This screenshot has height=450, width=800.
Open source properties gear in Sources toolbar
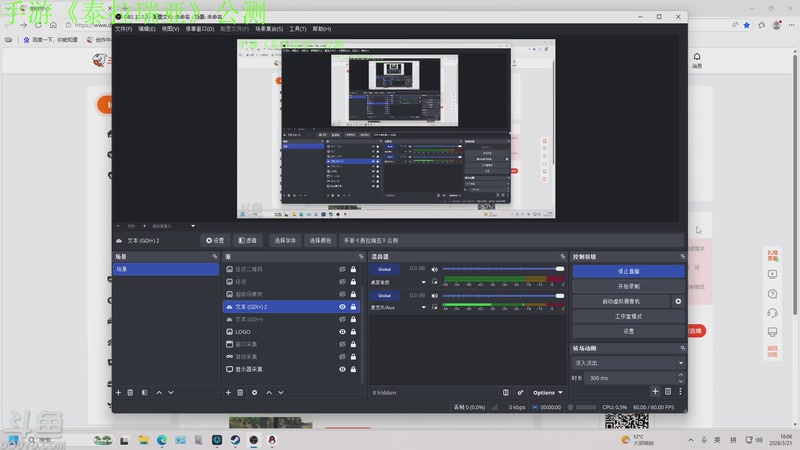tap(255, 392)
